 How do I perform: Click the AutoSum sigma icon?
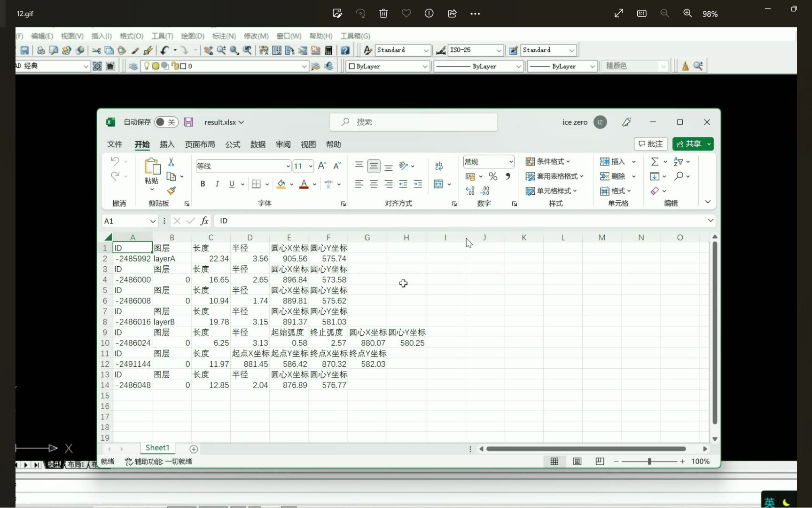[655, 161]
